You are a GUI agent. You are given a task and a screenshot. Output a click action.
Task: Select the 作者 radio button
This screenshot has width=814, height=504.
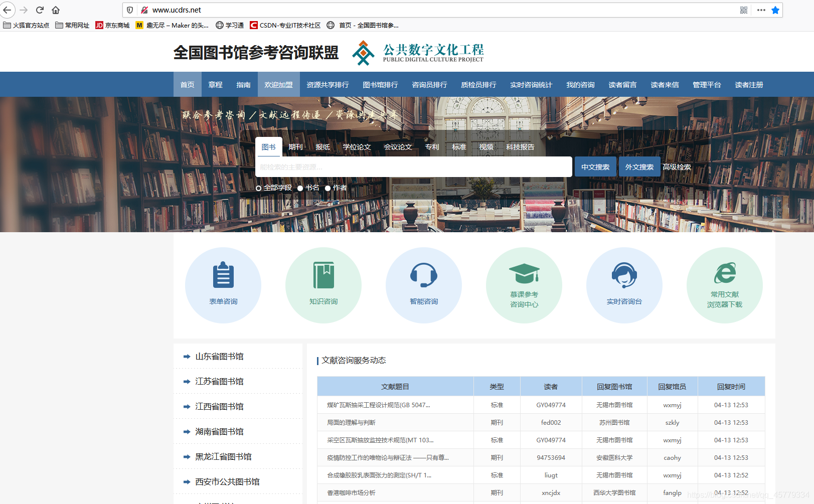[x=328, y=188]
